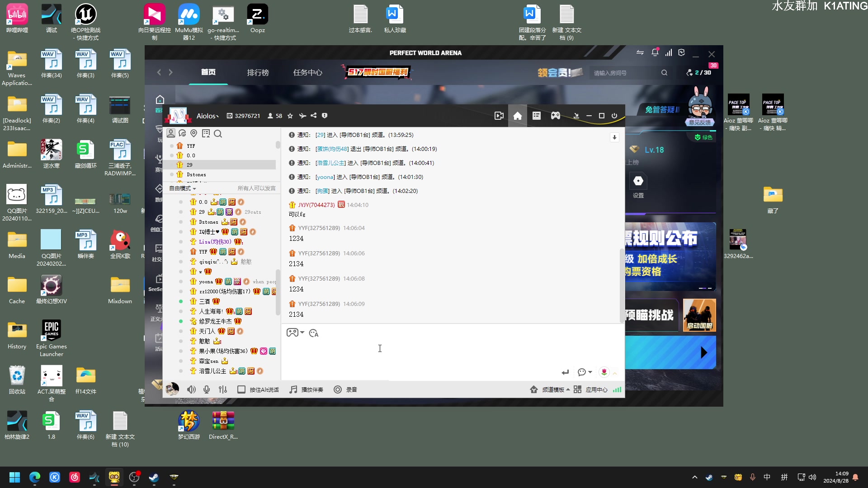868x488 pixels.
Task: Expand the 所有人可以发言 permissions dropdown
Action: click(256, 188)
